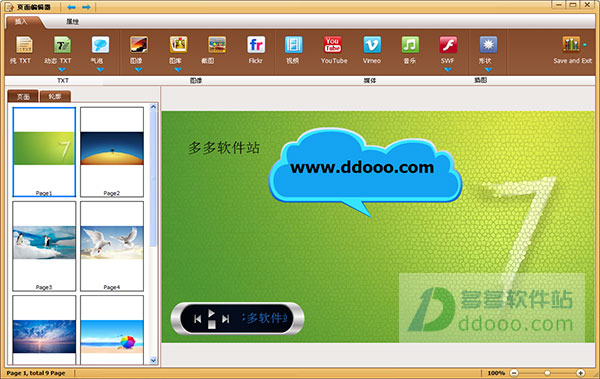The height and width of the screenshot is (379, 600).
Task: Click Save and Exit
Action: coord(572,50)
